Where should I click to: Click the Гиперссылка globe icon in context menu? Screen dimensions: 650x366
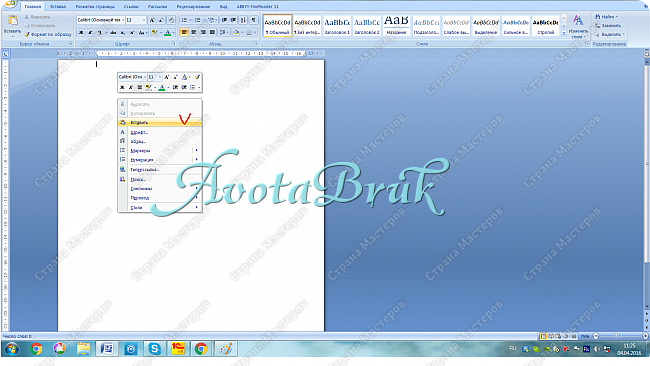122,169
